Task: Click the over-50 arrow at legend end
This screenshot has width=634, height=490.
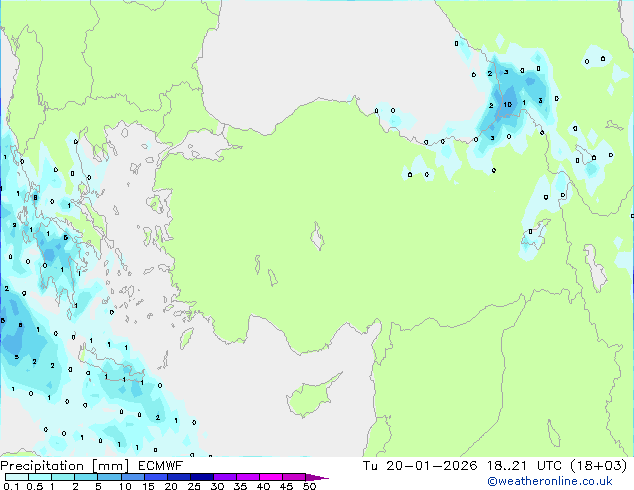Action: coord(317,477)
